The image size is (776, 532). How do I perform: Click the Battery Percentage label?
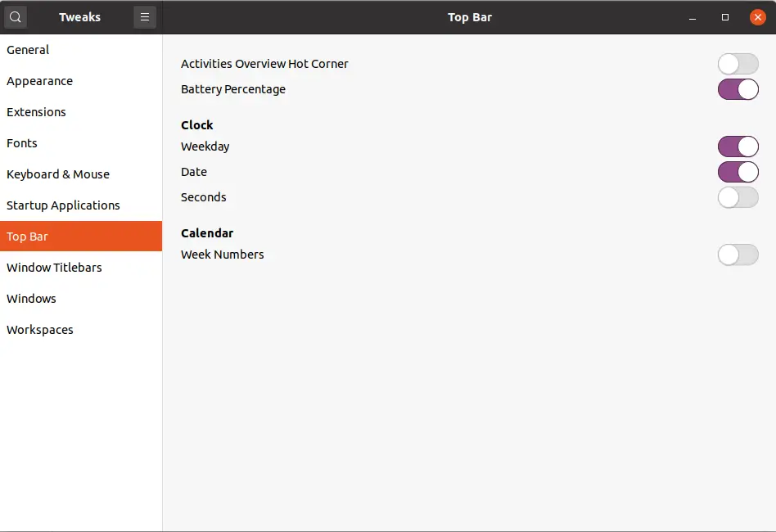(x=233, y=89)
